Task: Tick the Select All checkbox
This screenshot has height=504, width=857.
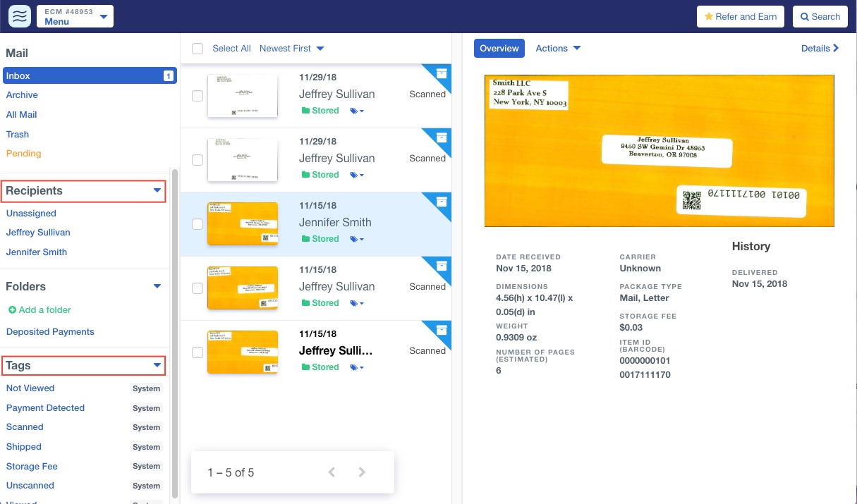Action: pyautogui.click(x=197, y=49)
